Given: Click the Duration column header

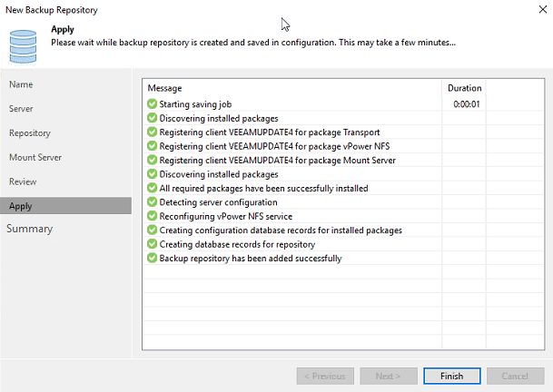Looking at the screenshot, I should click(x=463, y=88).
